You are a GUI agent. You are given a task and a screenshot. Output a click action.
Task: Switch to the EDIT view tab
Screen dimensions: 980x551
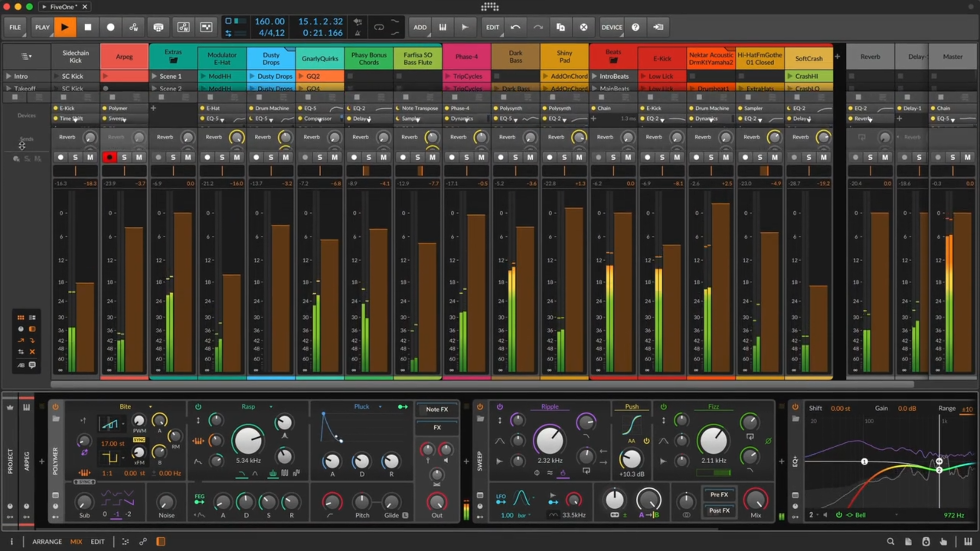pos(97,542)
